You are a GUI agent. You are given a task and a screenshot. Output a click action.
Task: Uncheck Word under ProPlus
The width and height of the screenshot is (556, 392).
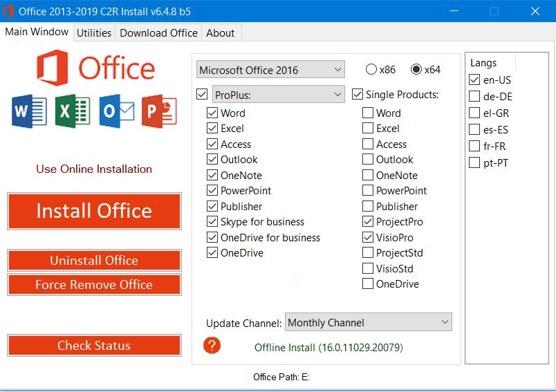coord(212,113)
